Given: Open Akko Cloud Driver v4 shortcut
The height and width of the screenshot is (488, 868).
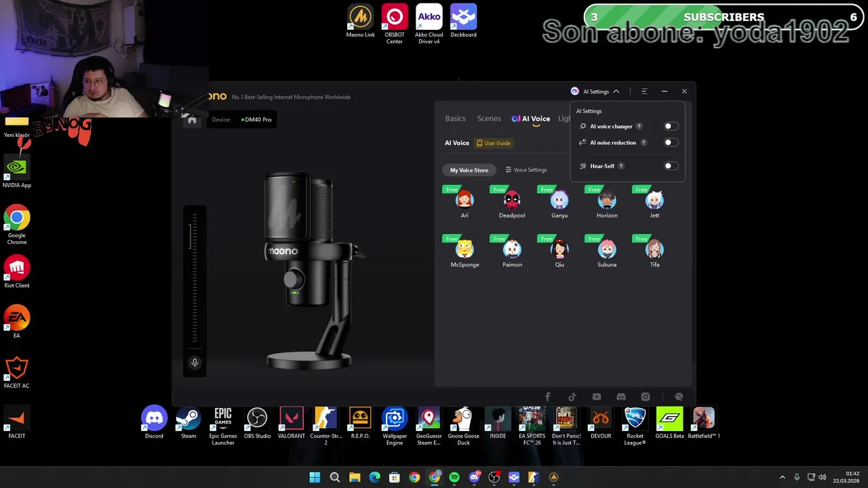Looking at the screenshot, I should 429,24.
